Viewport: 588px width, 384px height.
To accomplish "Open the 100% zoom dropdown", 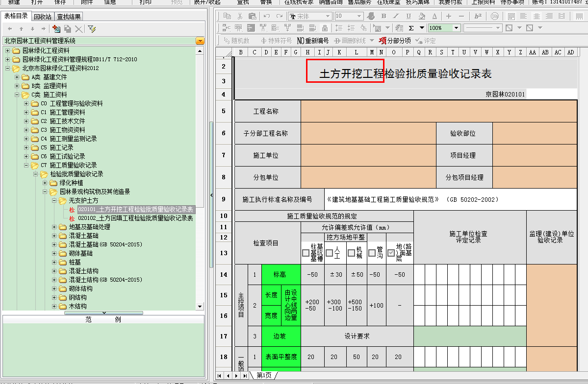I will [x=456, y=28].
